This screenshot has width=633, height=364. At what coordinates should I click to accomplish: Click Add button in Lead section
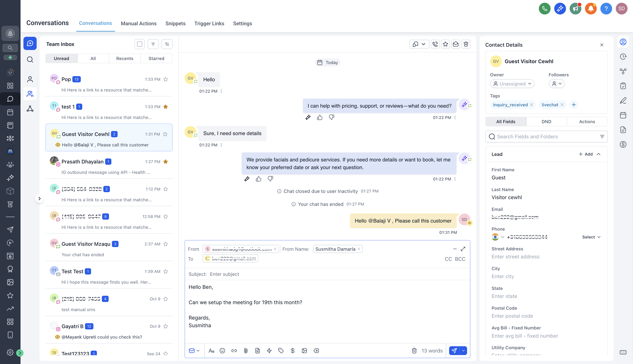click(585, 154)
